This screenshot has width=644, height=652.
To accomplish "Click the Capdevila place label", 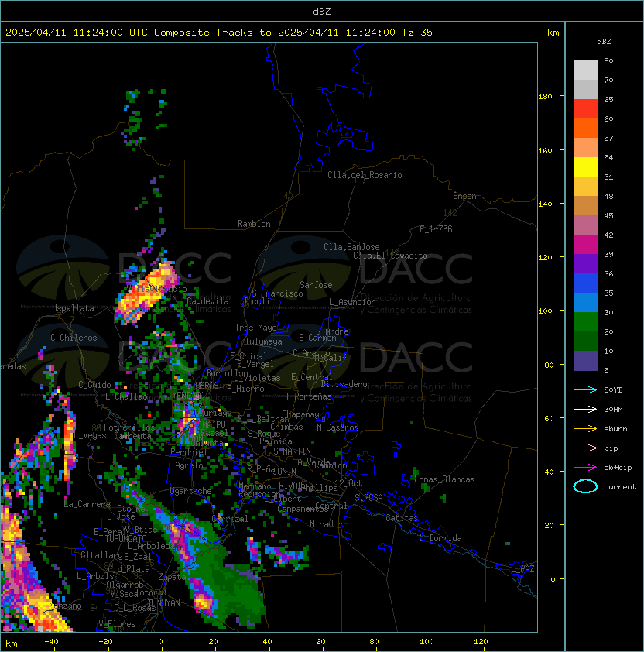I will point(207,301).
